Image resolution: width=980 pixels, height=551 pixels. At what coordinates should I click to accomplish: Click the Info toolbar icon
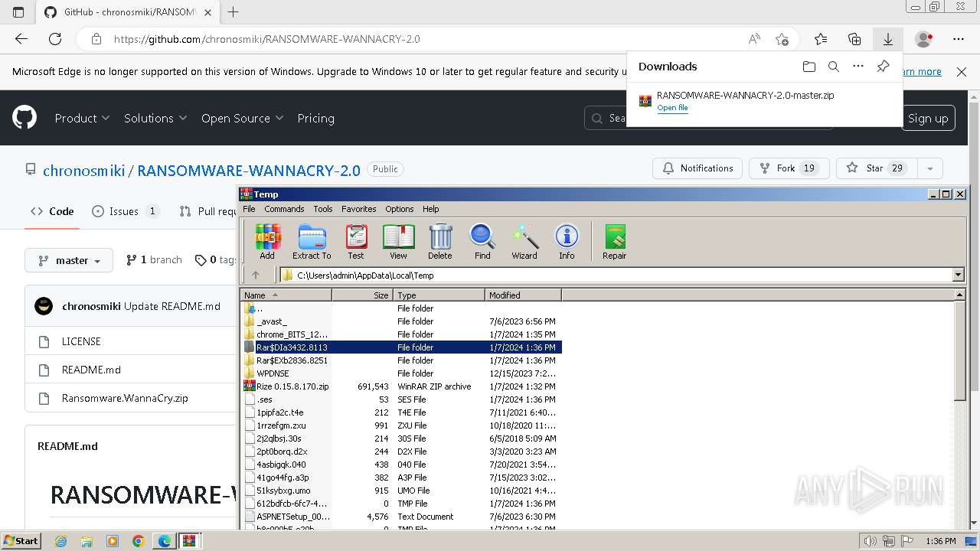pos(567,241)
